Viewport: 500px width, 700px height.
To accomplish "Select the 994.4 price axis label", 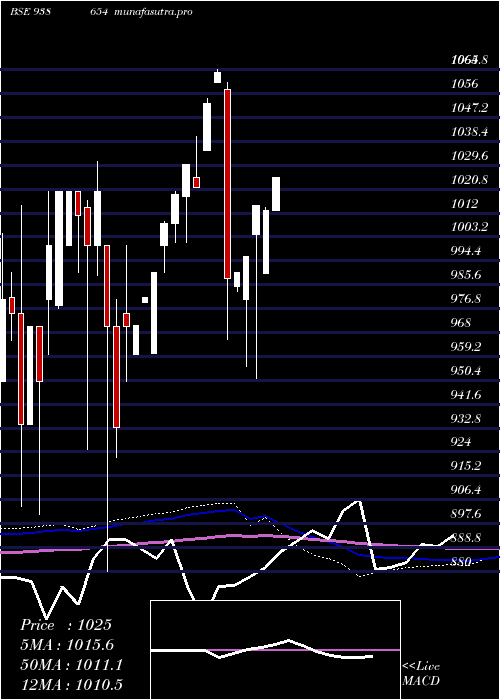I will 466,251.
